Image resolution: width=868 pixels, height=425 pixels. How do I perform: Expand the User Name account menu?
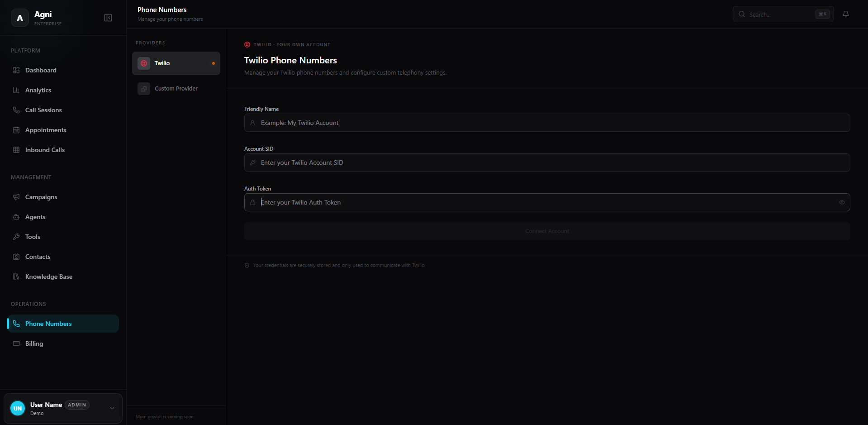tap(112, 408)
